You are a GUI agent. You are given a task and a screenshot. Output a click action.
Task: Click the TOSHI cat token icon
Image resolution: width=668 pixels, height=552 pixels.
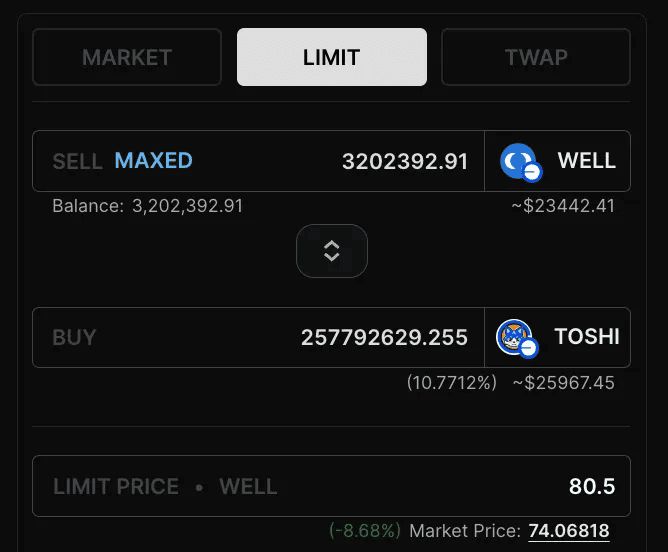pyautogui.click(x=515, y=337)
